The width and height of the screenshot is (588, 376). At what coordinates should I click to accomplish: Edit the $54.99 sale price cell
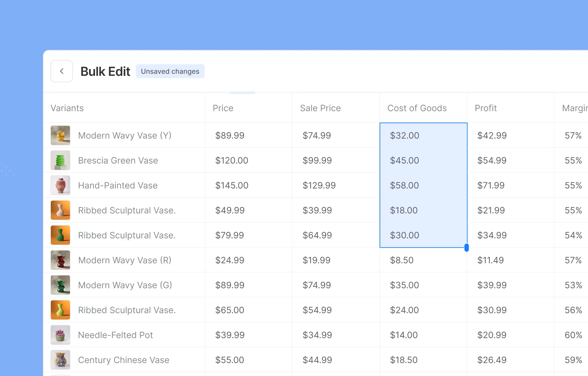[336, 310]
